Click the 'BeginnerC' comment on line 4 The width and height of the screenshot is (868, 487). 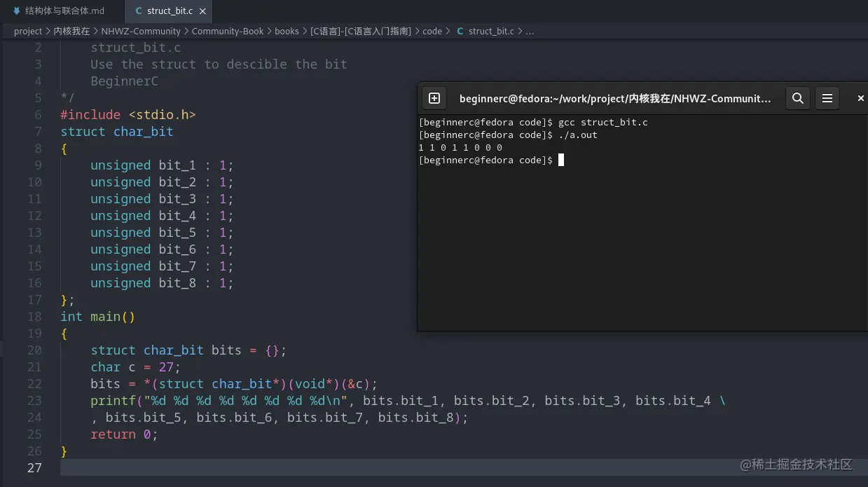pyautogui.click(x=124, y=81)
